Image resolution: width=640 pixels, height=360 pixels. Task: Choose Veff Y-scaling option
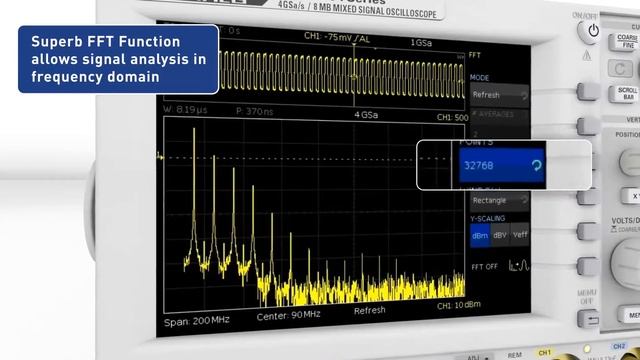pyautogui.click(x=520, y=235)
